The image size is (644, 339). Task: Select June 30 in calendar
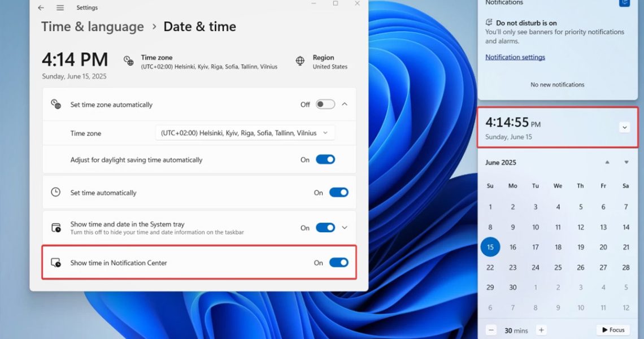pyautogui.click(x=512, y=287)
